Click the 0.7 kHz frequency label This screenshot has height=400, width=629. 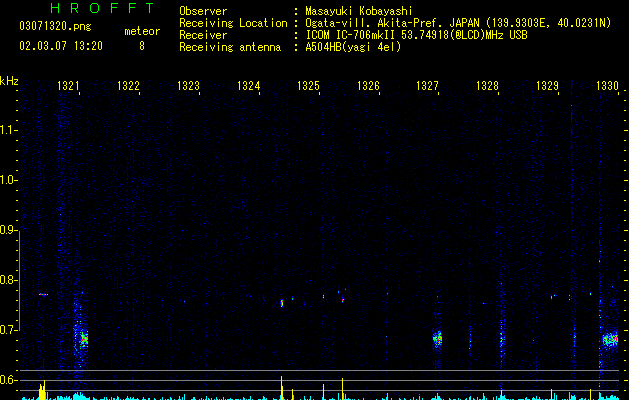tap(8, 330)
